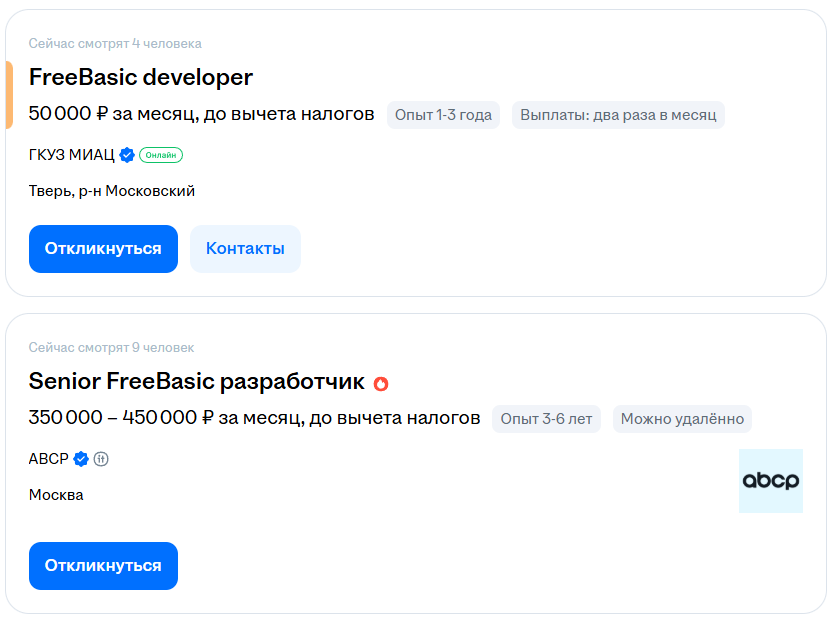The image size is (838, 622).
Task: Open the abcp company logo
Action: pyautogui.click(x=771, y=481)
